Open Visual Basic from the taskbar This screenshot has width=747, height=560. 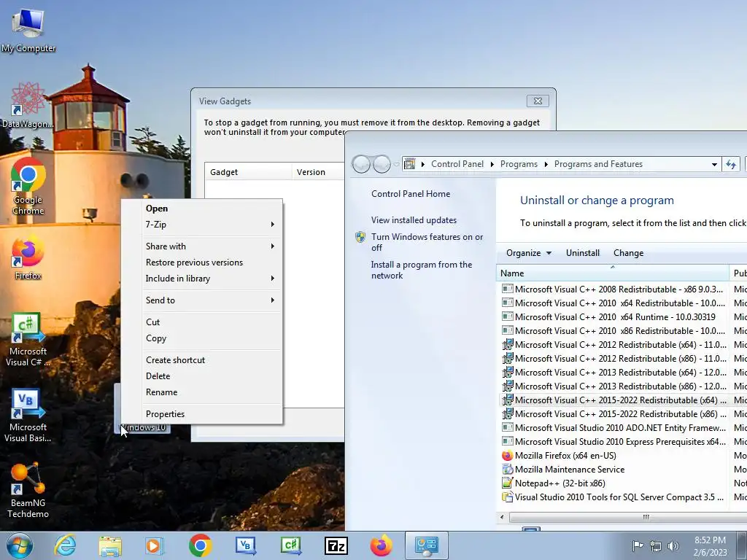[245, 545]
